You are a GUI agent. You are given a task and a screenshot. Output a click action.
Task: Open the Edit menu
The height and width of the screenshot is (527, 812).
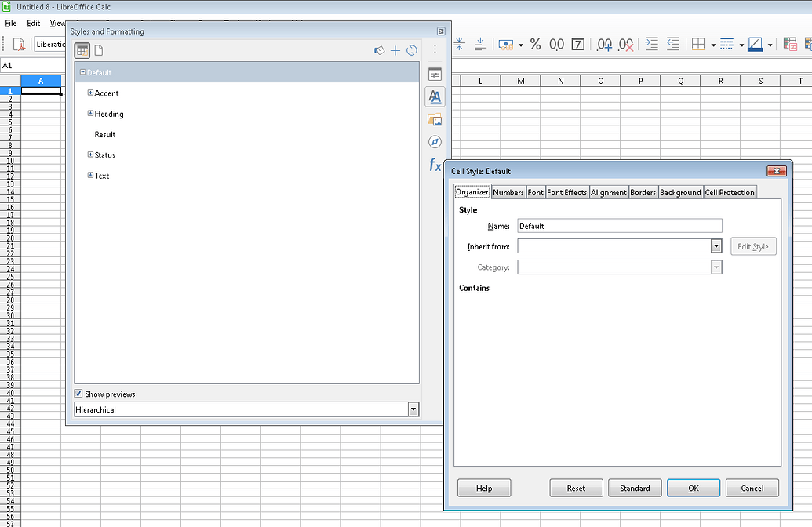[x=33, y=23]
